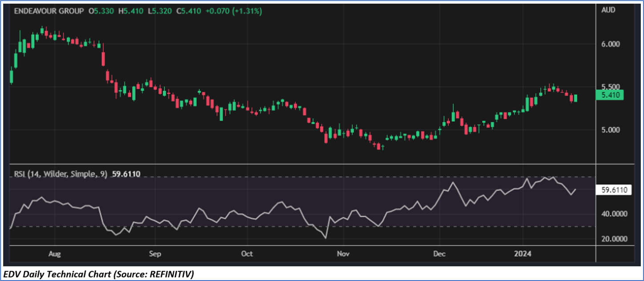Image resolution: width=644 pixels, height=281 pixels.
Task: Click the Oct label on time axis
Action: (246, 253)
